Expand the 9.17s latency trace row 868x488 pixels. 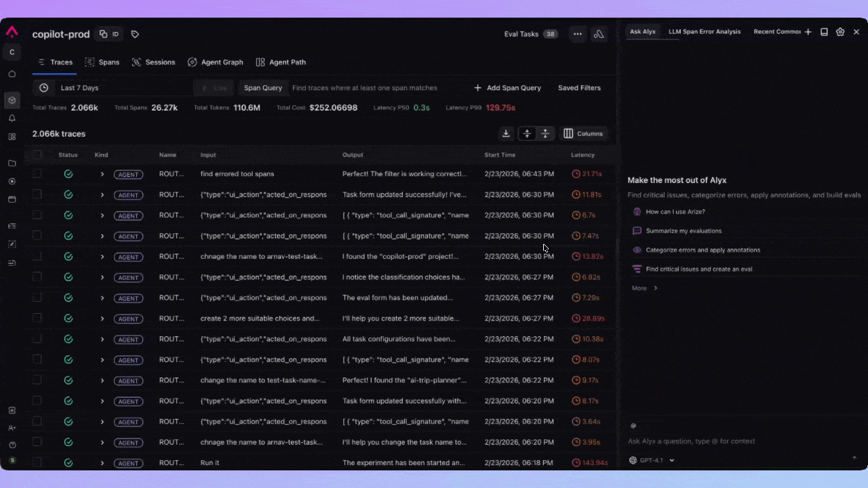pos(102,380)
